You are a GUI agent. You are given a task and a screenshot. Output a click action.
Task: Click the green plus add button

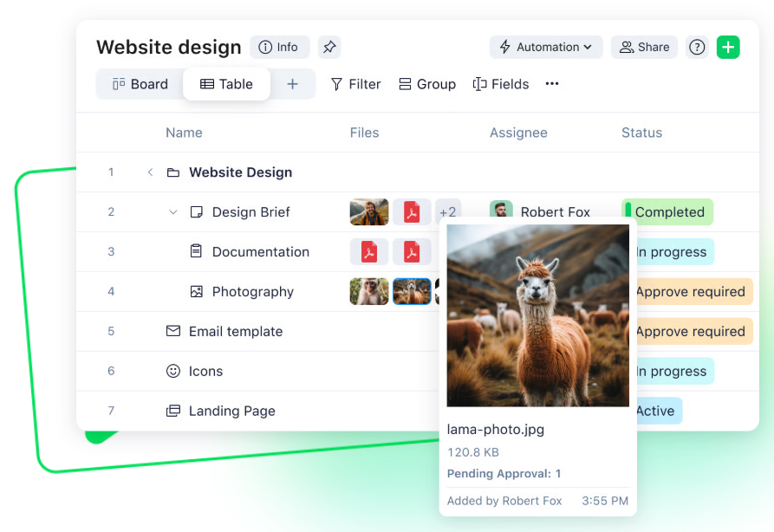tap(728, 48)
